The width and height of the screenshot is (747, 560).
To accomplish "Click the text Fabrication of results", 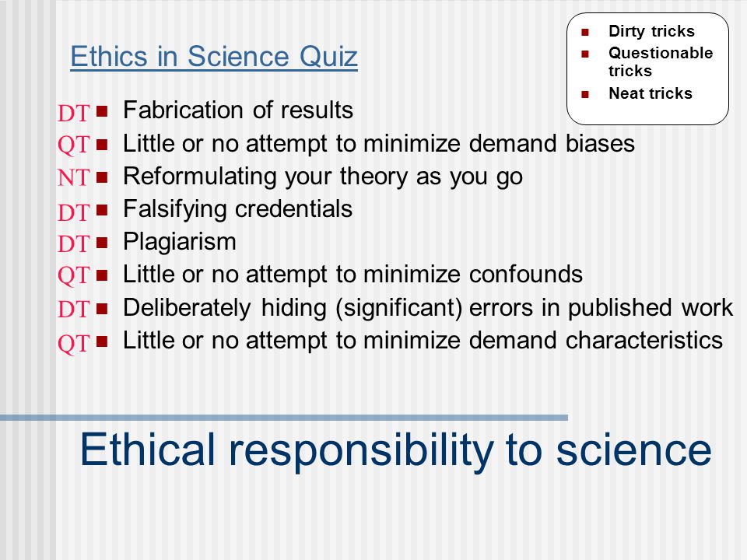I will coord(238,110).
